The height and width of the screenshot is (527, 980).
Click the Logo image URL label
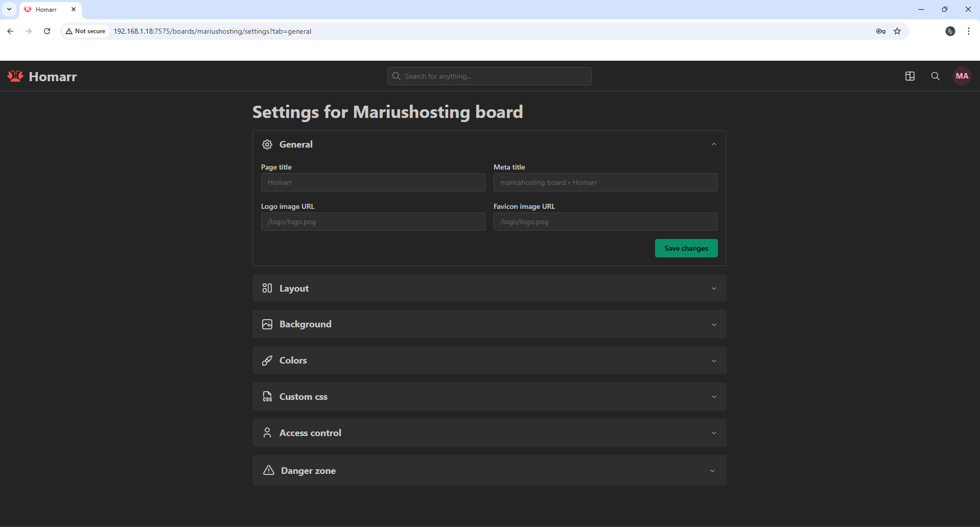(x=288, y=206)
